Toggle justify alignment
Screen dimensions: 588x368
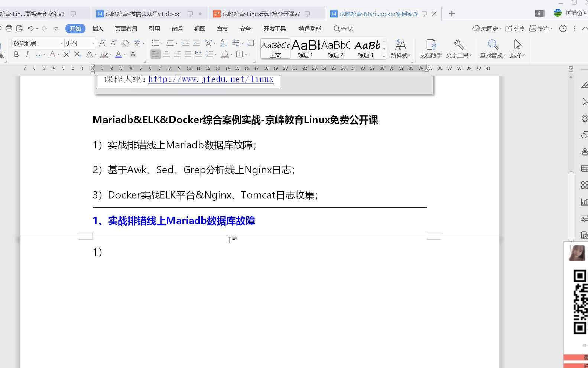(188, 55)
